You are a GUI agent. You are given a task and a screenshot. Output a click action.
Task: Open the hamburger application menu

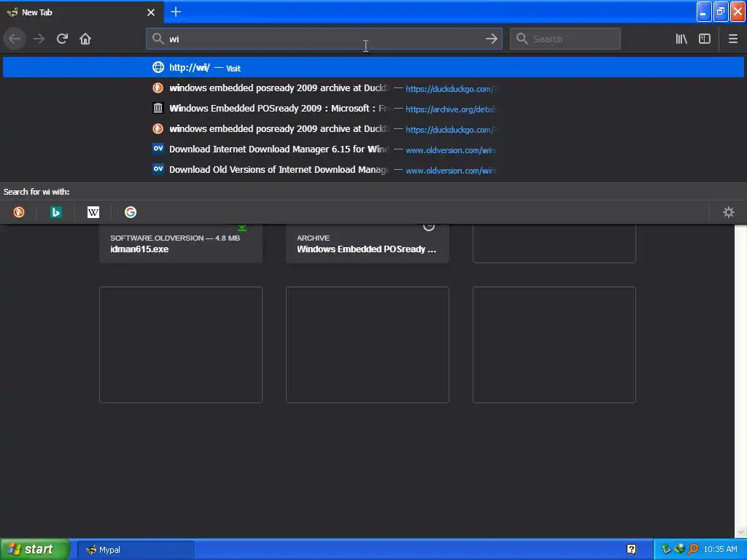coord(732,39)
